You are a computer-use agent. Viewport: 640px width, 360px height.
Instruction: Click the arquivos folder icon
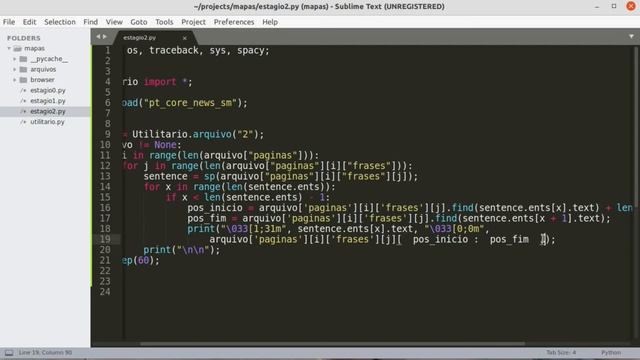click(x=23, y=70)
